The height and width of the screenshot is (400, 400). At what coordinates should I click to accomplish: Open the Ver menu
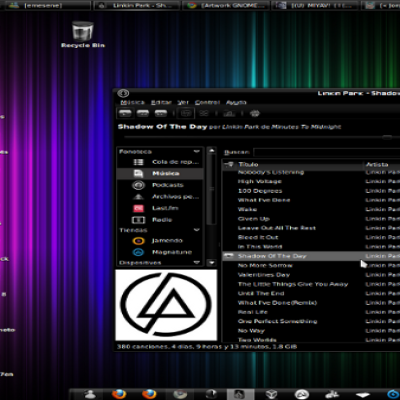tap(183, 102)
